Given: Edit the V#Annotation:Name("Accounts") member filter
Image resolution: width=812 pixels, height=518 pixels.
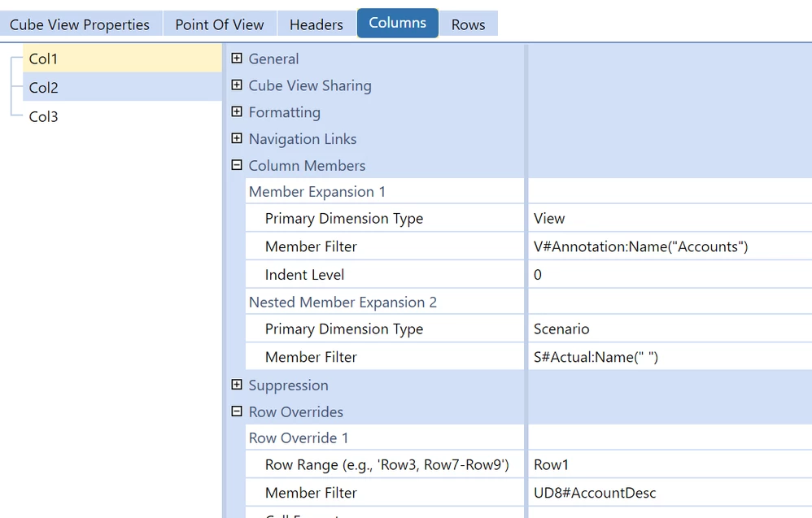Looking at the screenshot, I should (x=670, y=246).
